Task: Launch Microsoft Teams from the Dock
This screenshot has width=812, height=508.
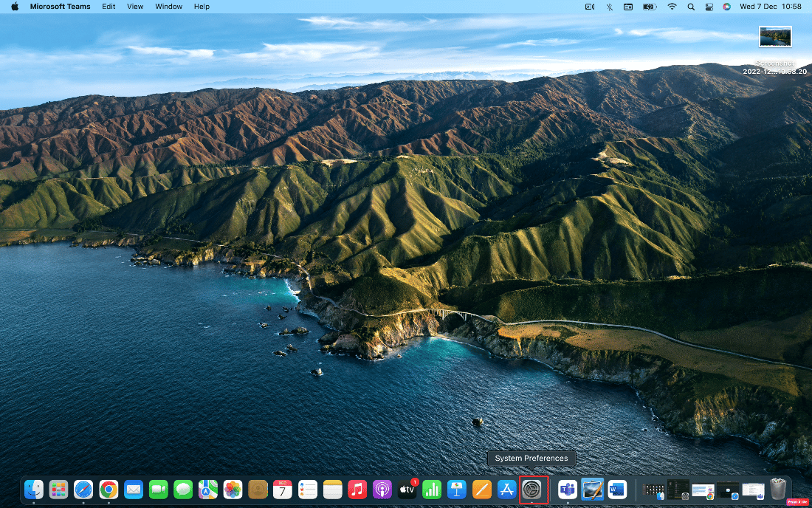Action: point(568,490)
